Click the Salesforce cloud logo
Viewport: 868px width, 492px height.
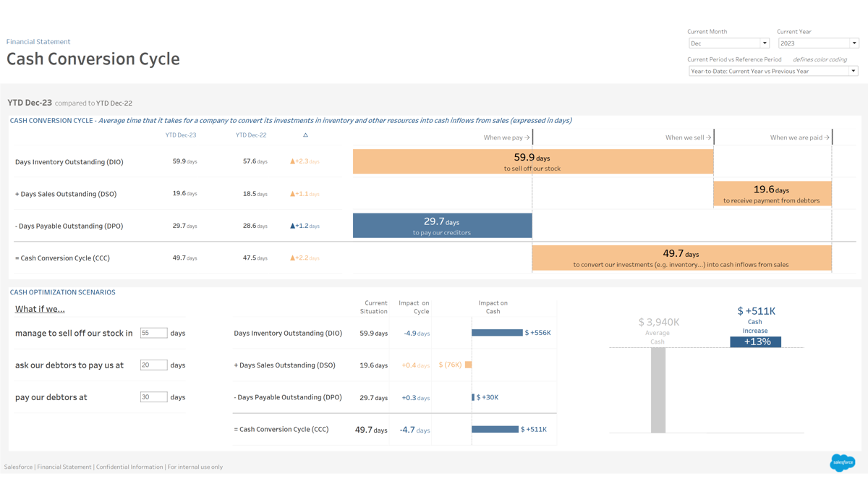(x=842, y=462)
